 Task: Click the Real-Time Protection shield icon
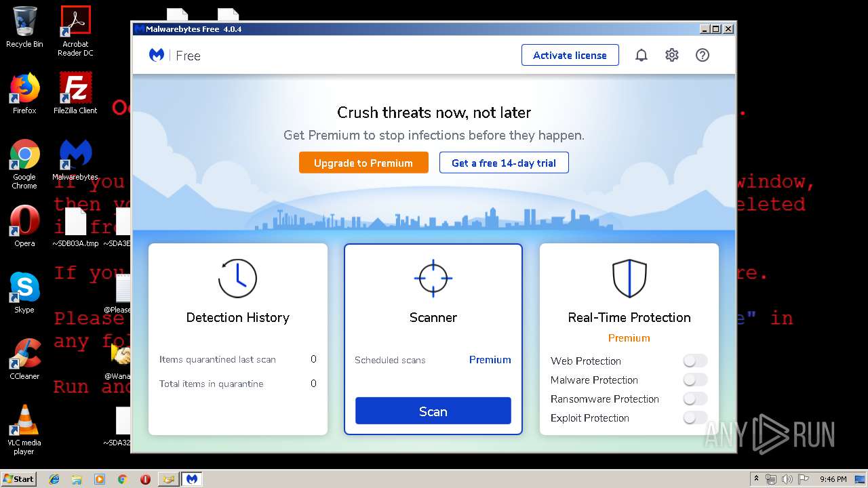pyautogui.click(x=629, y=279)
